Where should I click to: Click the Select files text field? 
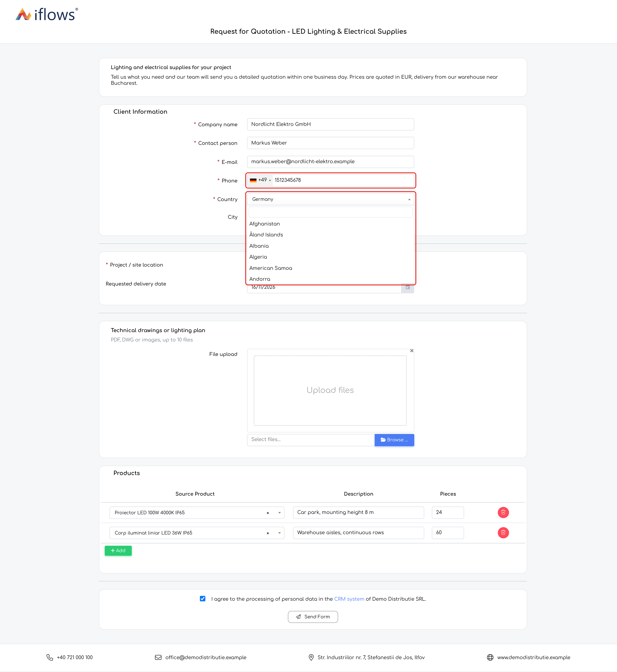click(x=311, y=440)
